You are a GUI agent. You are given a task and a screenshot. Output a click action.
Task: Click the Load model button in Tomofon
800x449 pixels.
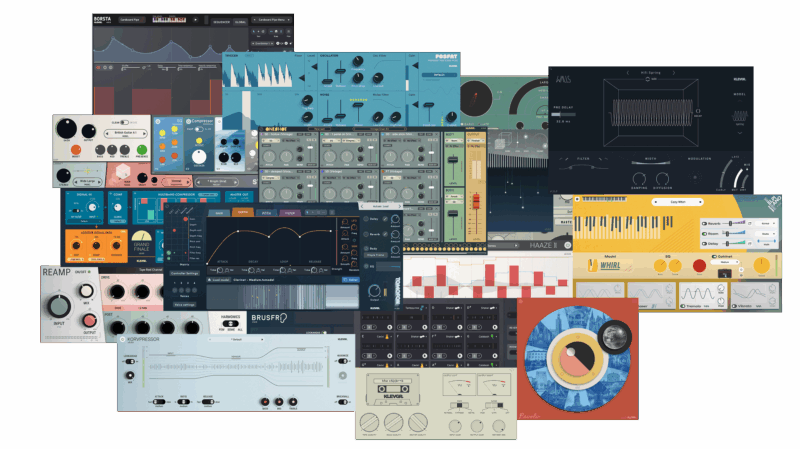(x=218, y=280)
